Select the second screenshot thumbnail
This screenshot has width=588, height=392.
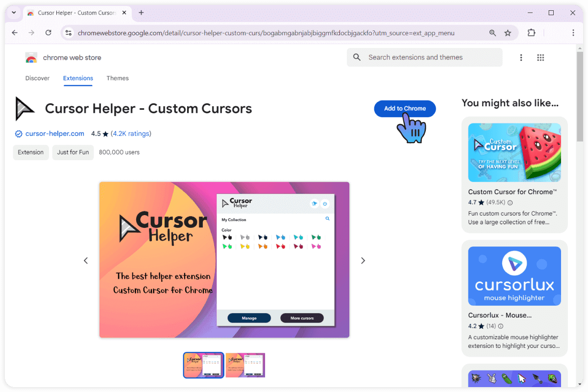[x=245, y=365]
